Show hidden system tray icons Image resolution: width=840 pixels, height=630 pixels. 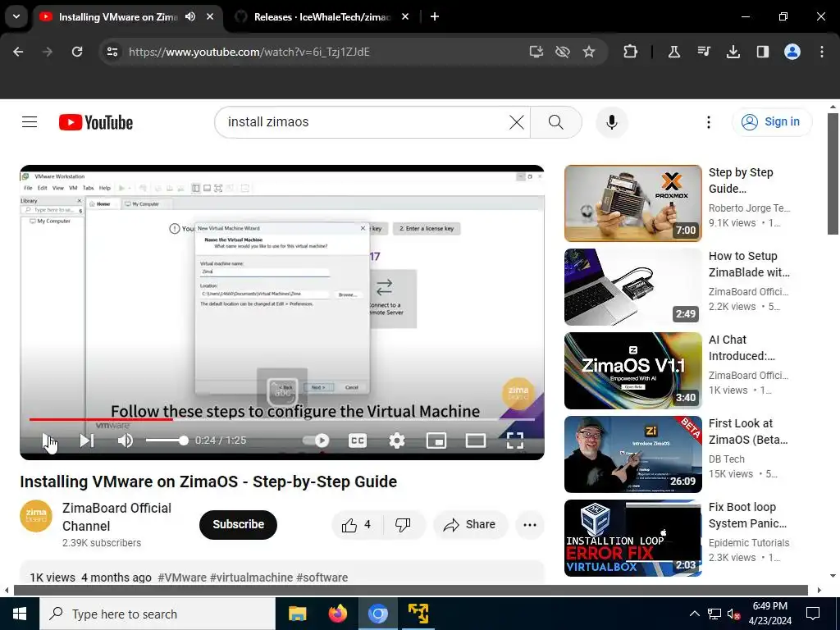[x=694, y=614]
